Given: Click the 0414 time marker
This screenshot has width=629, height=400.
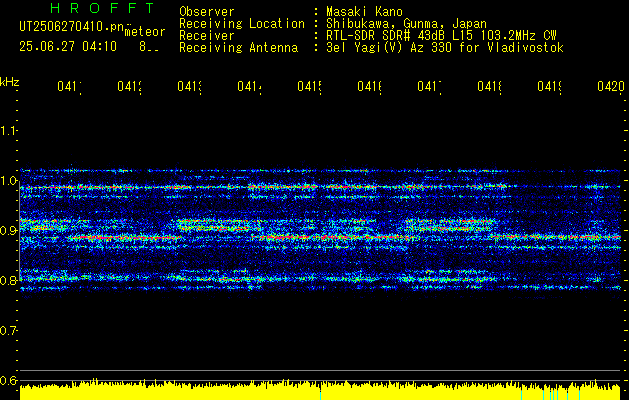Looking at the screenshot, I should [250, 87].
